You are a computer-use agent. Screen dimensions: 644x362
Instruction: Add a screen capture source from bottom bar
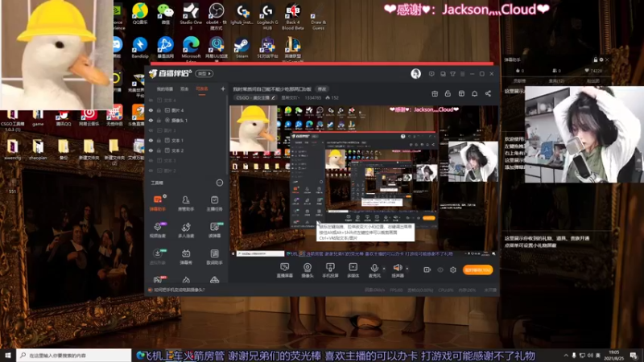coord(284,270)
